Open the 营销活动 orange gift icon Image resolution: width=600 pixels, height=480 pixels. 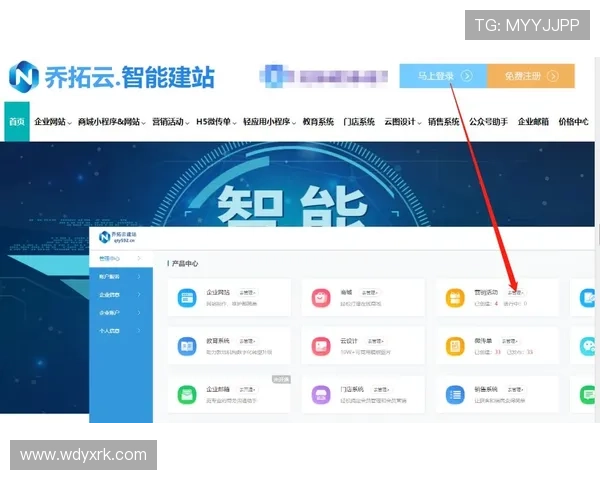[x=455, y=298]
